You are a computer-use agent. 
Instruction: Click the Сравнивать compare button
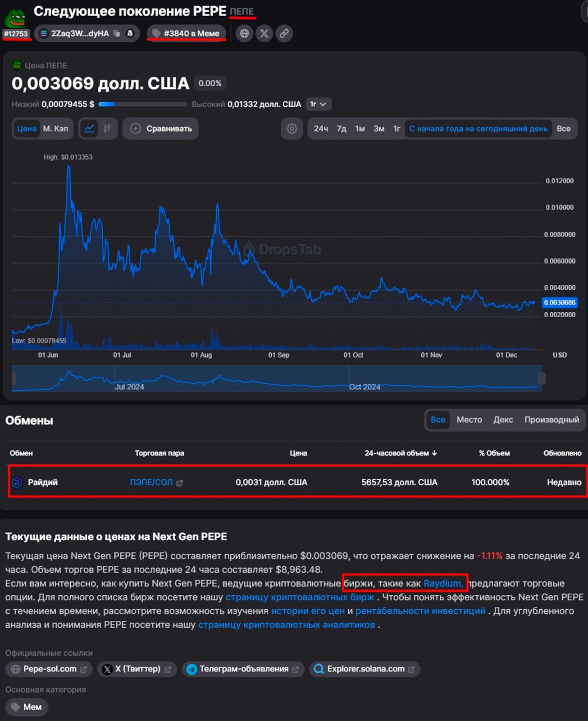(160, 128)
